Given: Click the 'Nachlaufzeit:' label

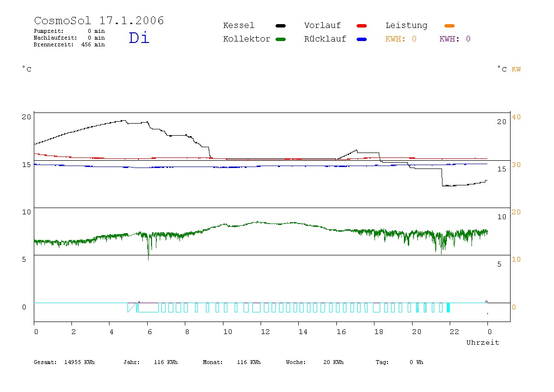Looking at the screenshot, I should tap(55, 38).
